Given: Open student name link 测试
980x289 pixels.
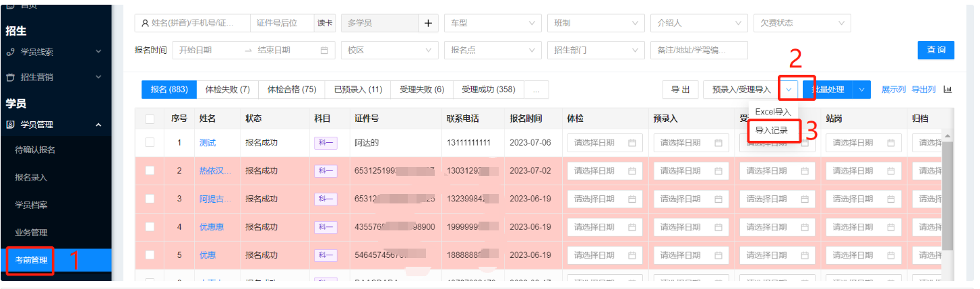Looking at the screenshot, I should coord(208,143).
